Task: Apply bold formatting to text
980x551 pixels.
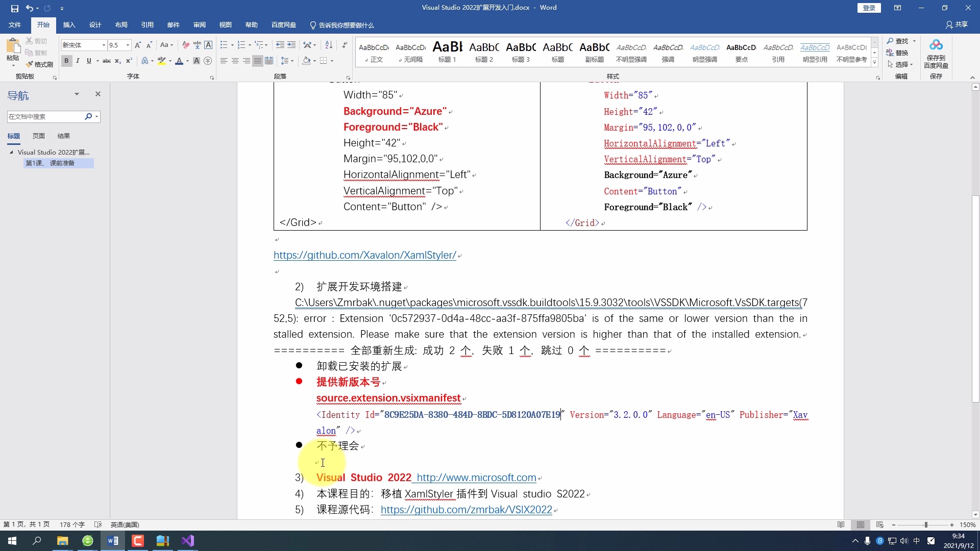Action: coord(66,61)
